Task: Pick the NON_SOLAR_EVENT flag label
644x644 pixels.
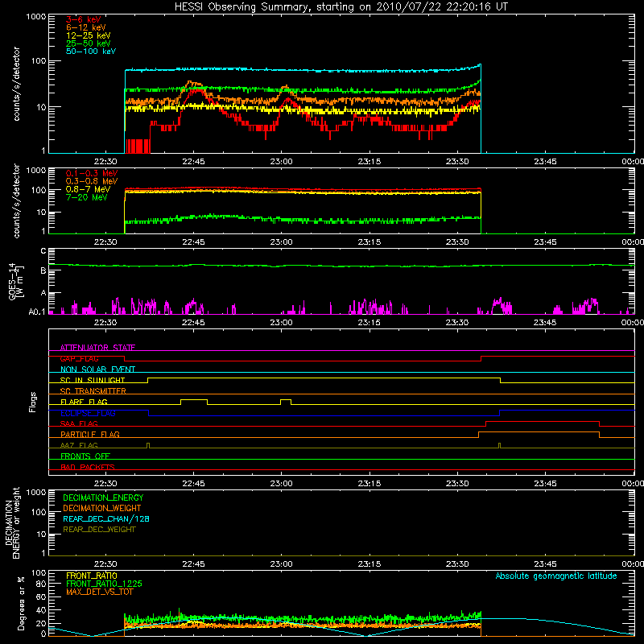Action: (97, 369)
